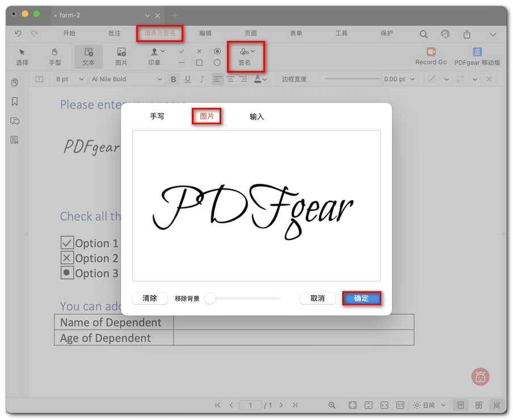
Task: Open the 表单 ribbon tab
Action: click(x=296, y=33)
